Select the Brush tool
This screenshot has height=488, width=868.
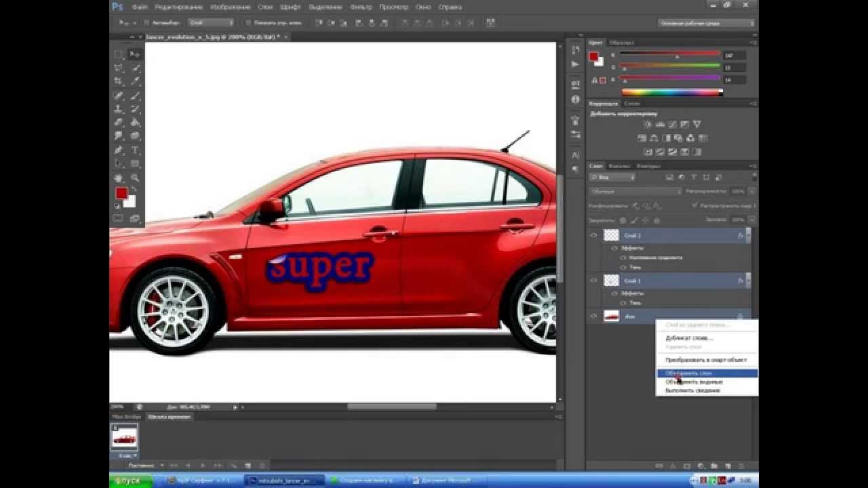[x=135, y=96]
